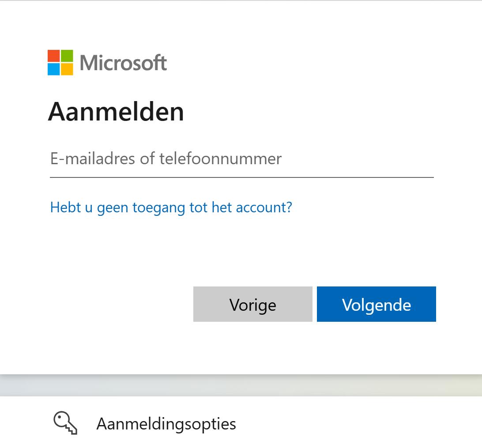Click the key icon for sign-in options
Image resolution: width=482 pixels, height=448 pixels.
pos(65,423)
